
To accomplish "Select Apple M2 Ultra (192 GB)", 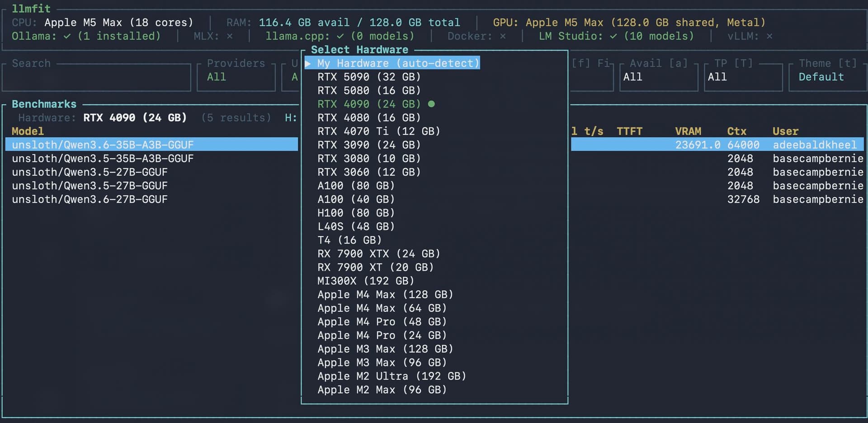I will pyautogui.click(x=392, y=376).
